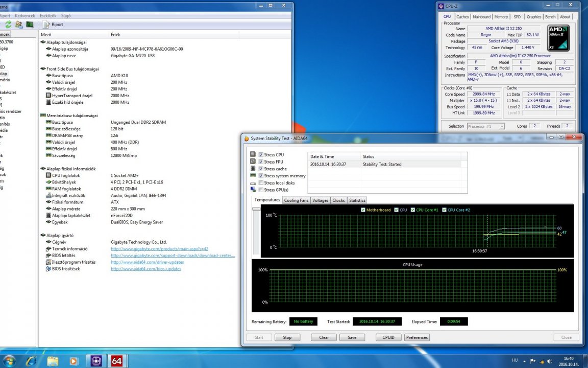The image size is (588, 368).
Task: Switch to the Voltages tab
Action: 320,200
